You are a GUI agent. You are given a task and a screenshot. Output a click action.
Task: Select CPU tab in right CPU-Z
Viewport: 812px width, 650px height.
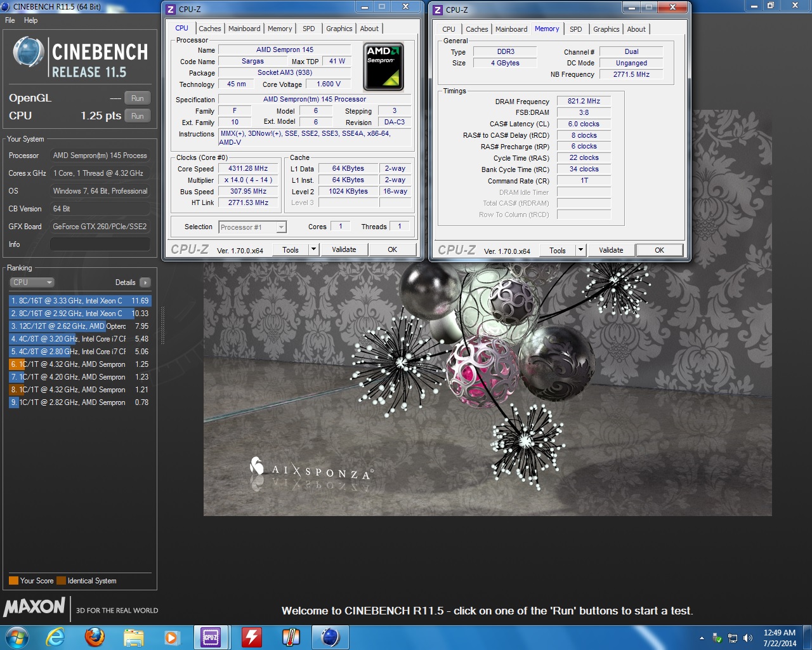point(449,29)
